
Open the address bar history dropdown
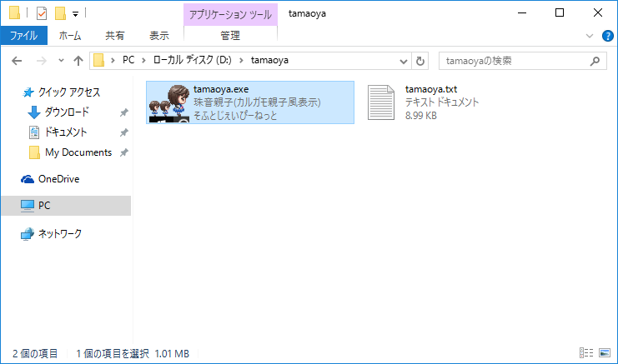403,61
